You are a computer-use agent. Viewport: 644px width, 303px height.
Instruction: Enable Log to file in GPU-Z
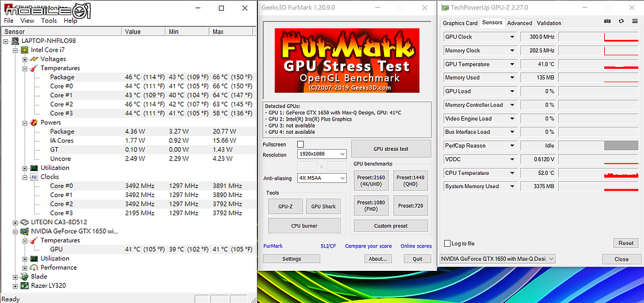pos(447,244)
